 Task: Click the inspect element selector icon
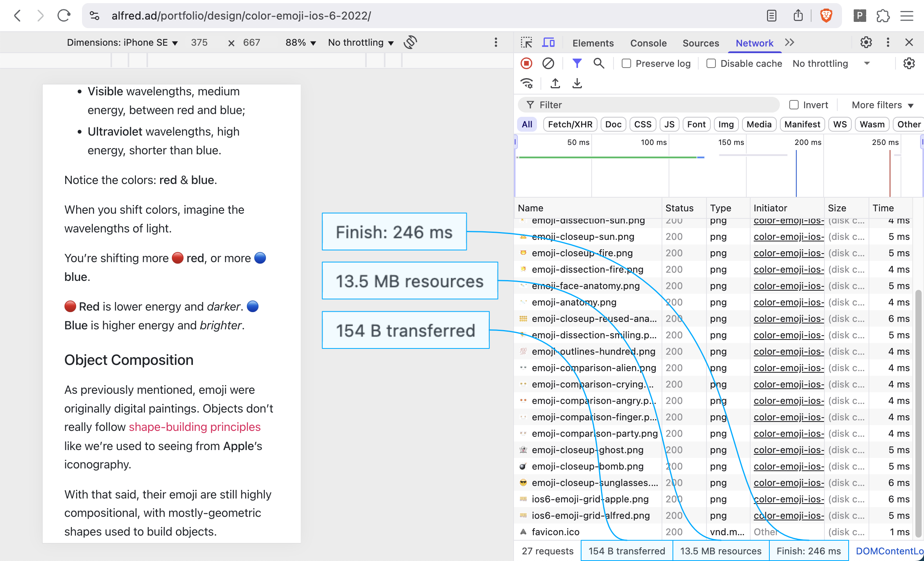pyautogui.click(x=526, y=43)
